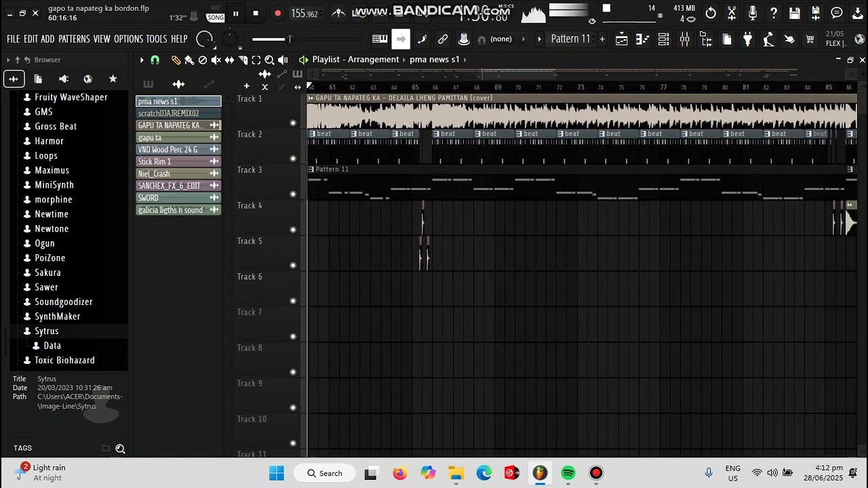Open the PATTERNS menu
The width and height of the screenshot is (868, 488).
[x=74, y=39]
